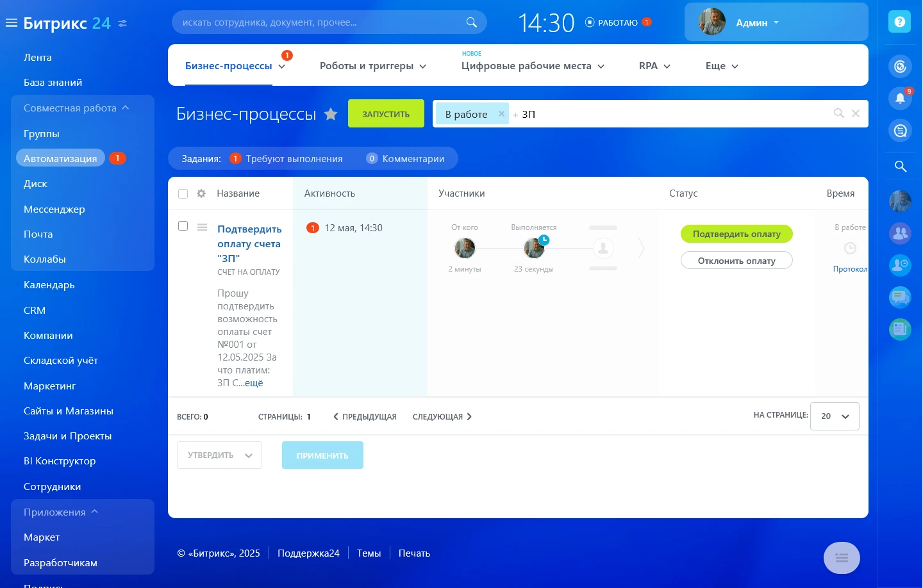Open the hamburger menu top left
This screenshot has width=923, height=588.
[11, 21]
